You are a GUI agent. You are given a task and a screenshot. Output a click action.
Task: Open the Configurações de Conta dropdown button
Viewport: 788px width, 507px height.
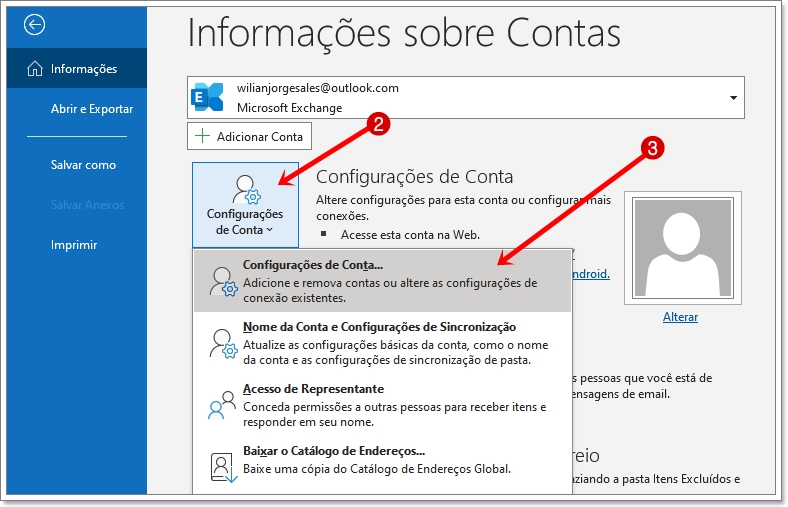click(245, 205)
